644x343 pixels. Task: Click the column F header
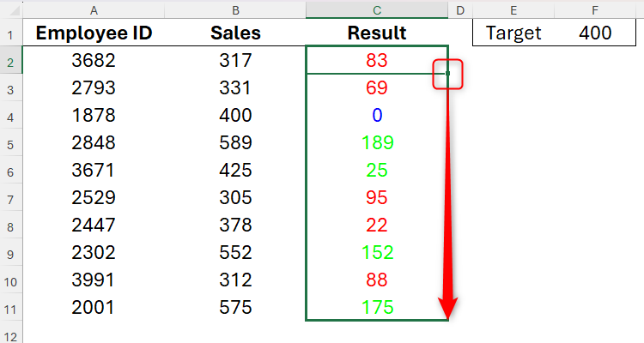click(x=595, y=9)
